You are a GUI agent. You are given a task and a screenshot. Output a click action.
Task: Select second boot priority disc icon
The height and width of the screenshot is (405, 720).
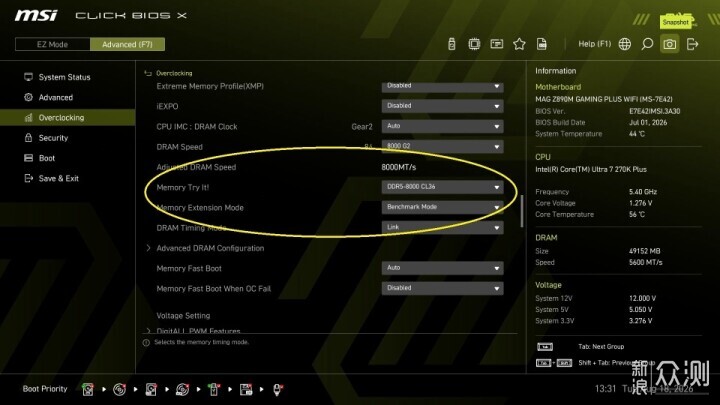119,389
